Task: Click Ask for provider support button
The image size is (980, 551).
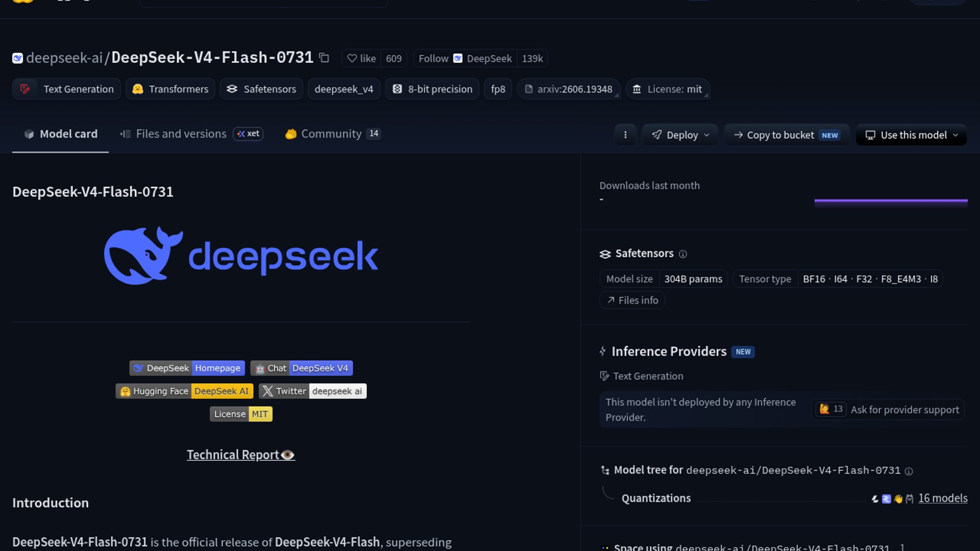Action: (x=888, y=410)
